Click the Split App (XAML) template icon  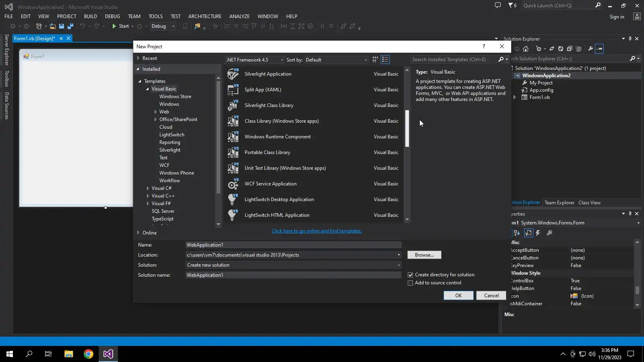233,90
